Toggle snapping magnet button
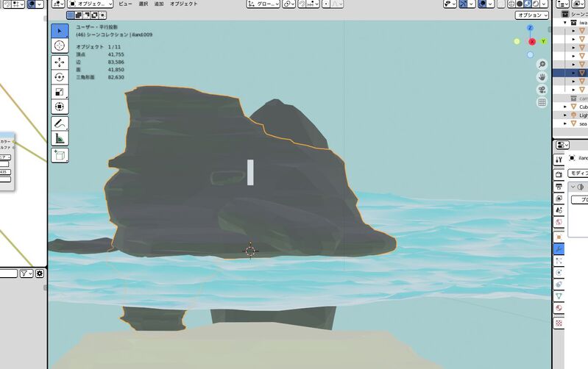The height and width of the screenshot is (369, 588). pos(302,4)
